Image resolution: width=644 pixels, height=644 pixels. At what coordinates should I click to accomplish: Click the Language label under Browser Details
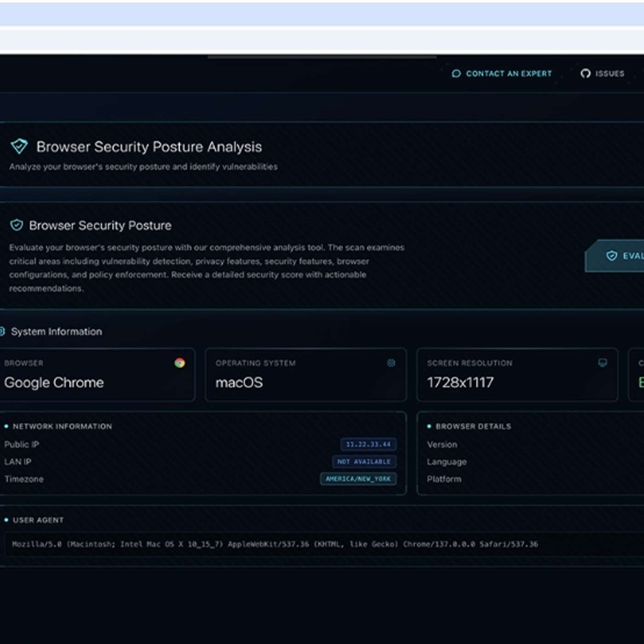[x=447, y=462]
